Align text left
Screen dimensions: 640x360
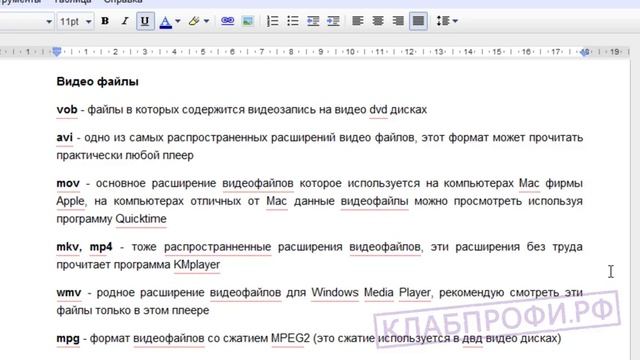(x=358, y=21)
